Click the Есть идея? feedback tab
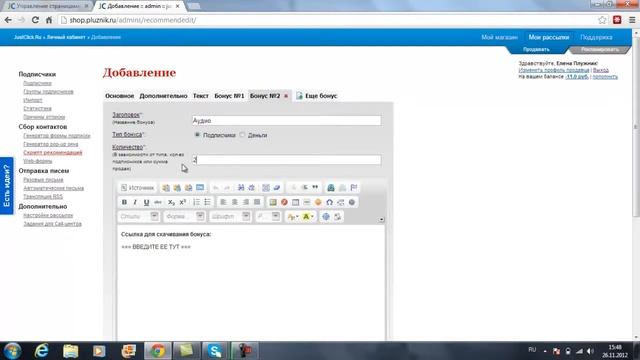This screenshot has height=360, width=640. [7, 185]
